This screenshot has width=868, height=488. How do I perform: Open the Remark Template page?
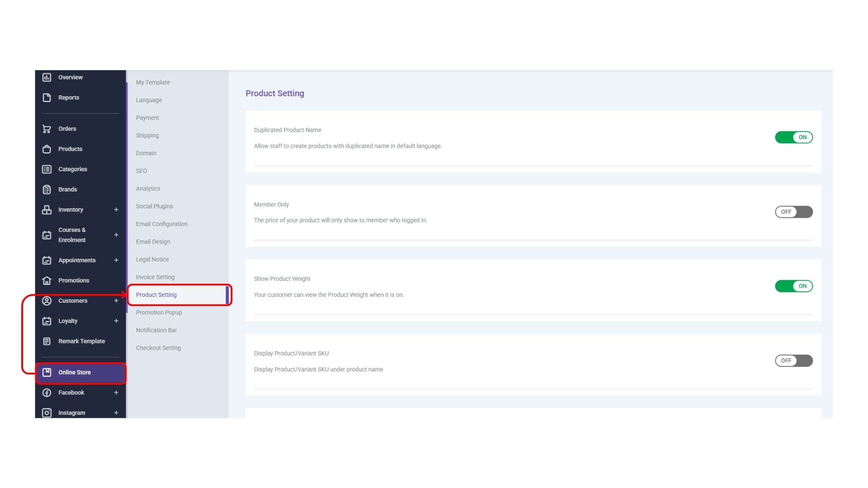tap(81, 341)
